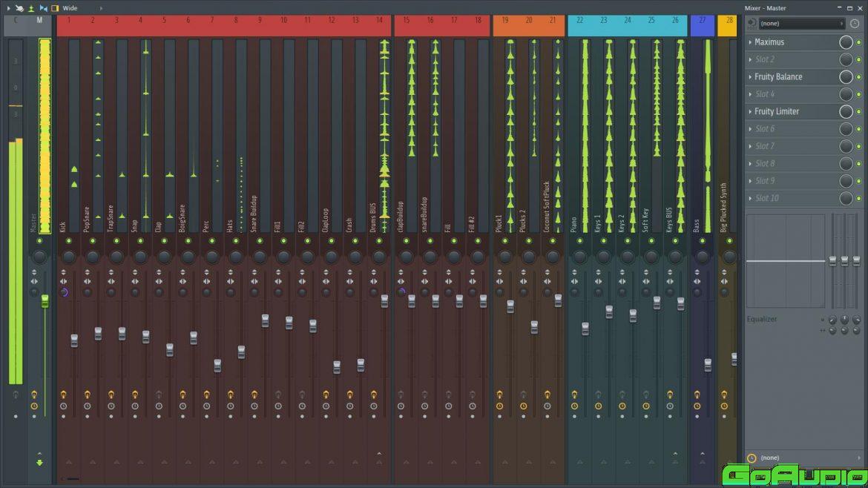Open the Slot 6 arrow menu
The image size is (868, 488).
click(x=750, y=129)
